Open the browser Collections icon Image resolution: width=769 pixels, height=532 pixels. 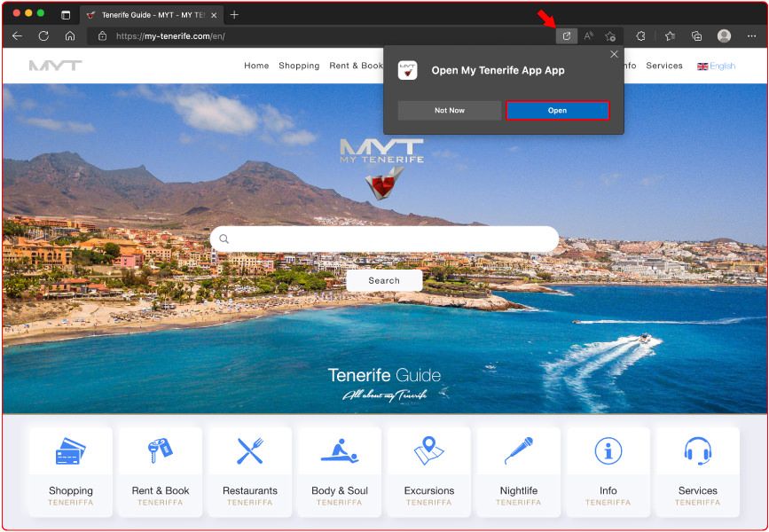tap(696, 36)
